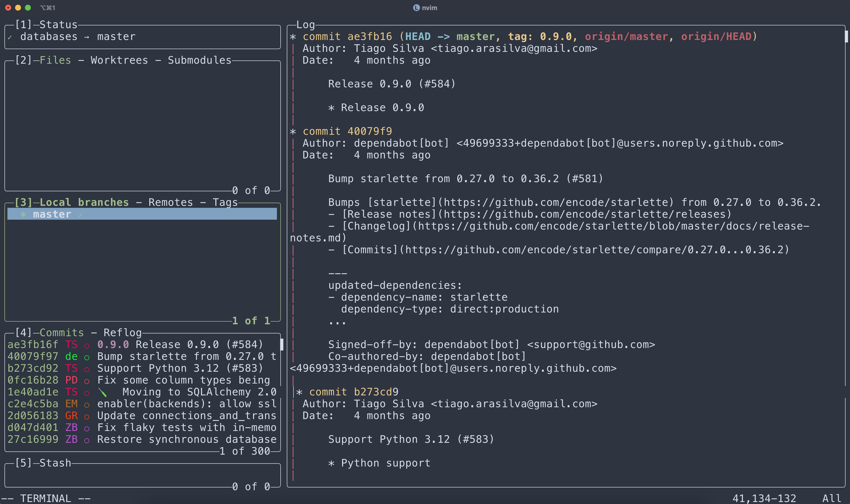Screen dimensions: 850x504
Task: Switch to the Submodules tab
Action: [x=199, y=60]
